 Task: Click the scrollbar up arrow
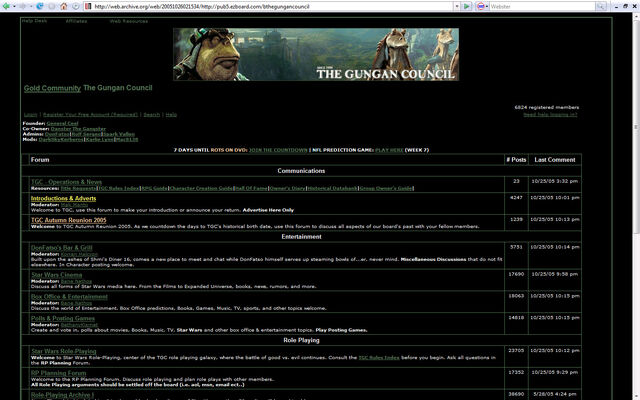[x=636, y=16]
